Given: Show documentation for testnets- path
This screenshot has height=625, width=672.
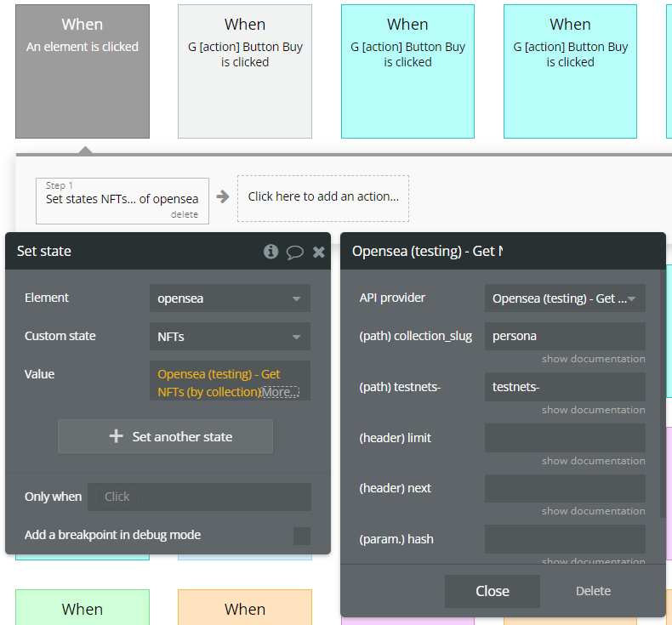Looking at the screenshot, I should point(593,410).
